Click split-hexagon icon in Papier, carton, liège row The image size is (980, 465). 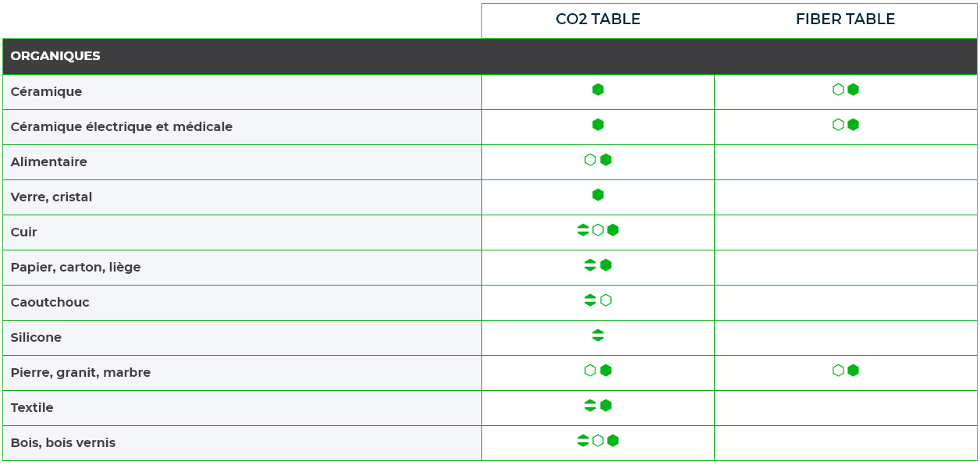(590, 265)
